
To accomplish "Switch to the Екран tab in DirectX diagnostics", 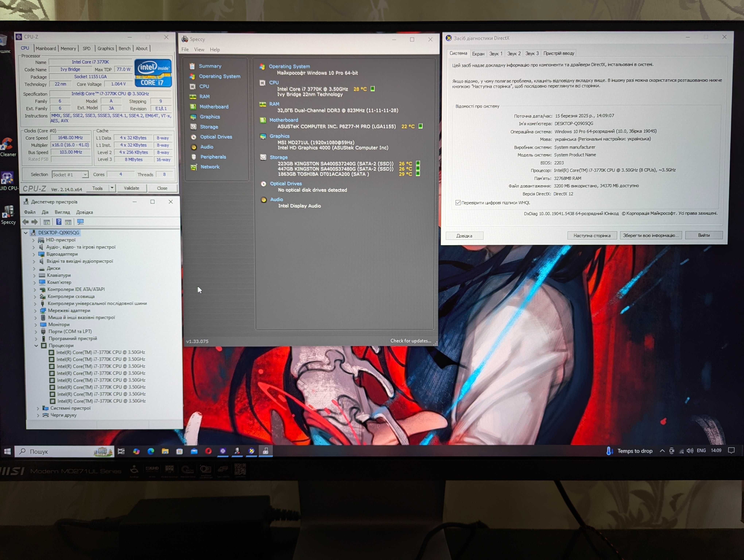I will (478, 53).
